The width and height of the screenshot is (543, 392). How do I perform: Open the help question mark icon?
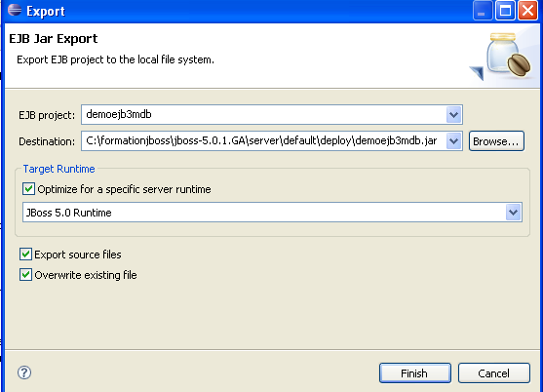tap(24, 372)
